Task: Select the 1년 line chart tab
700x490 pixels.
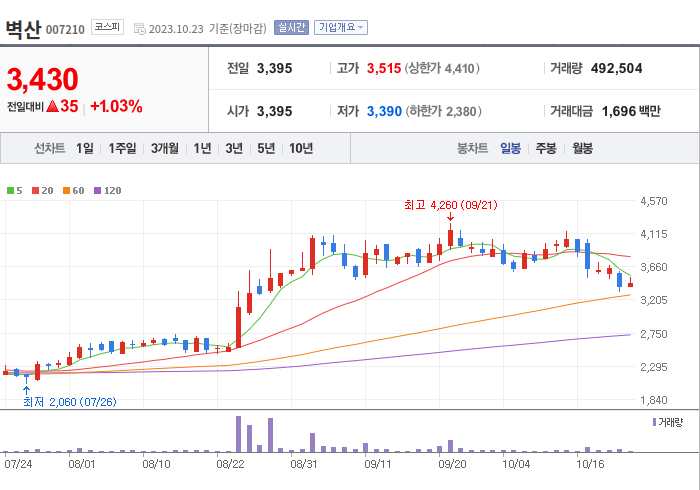Action: coord(202,148)
